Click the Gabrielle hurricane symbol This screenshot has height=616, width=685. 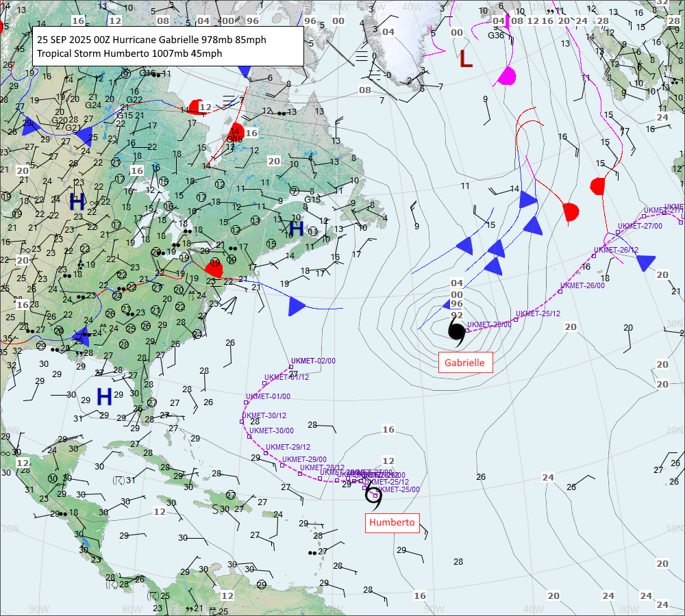pos(457,331)
